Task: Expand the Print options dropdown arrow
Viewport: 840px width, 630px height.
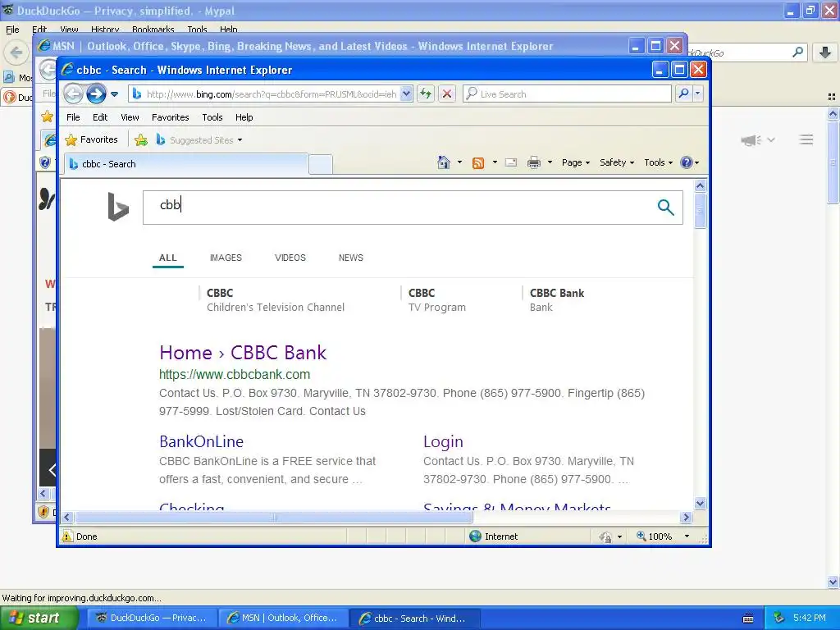Action: click(550, 162)
